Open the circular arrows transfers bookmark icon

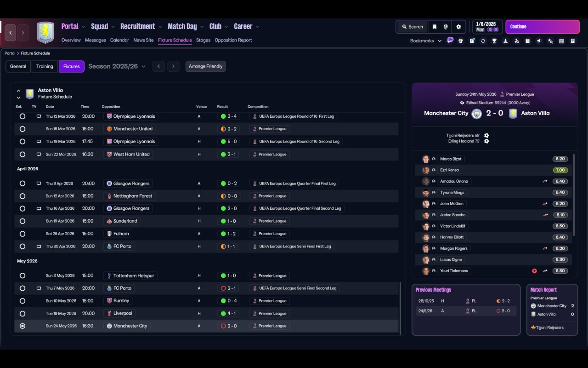483,41
